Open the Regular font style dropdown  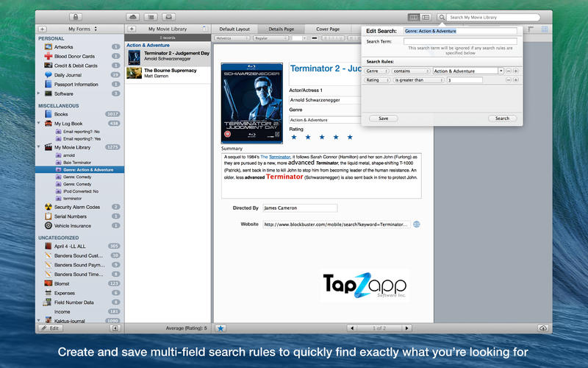tap(270, 38)
